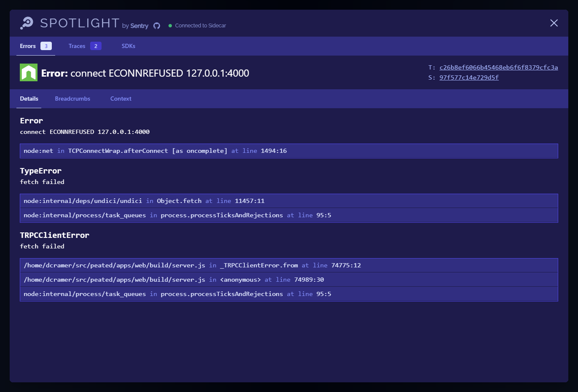
Task: Switch to the Breadcrumbs sub-tab
Action: tap(72, 99)
